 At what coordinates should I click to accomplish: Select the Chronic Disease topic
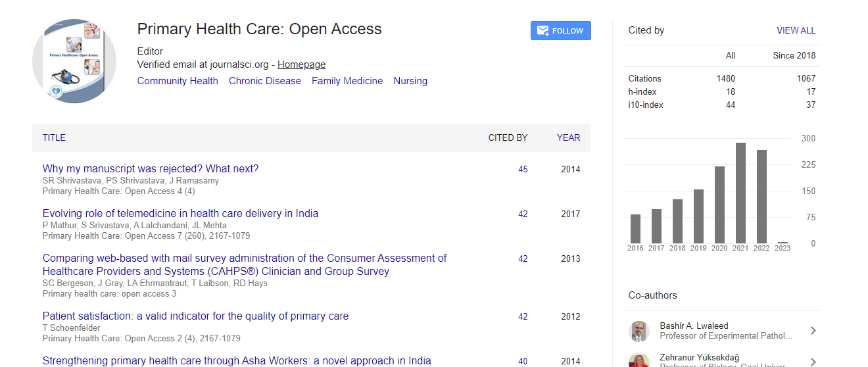point(265,81)
